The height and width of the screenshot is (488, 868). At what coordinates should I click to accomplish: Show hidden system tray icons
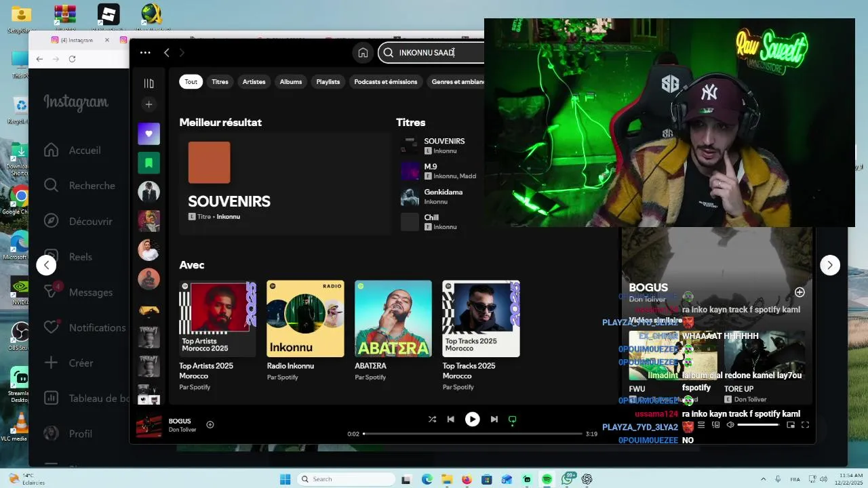click(764, 479)
